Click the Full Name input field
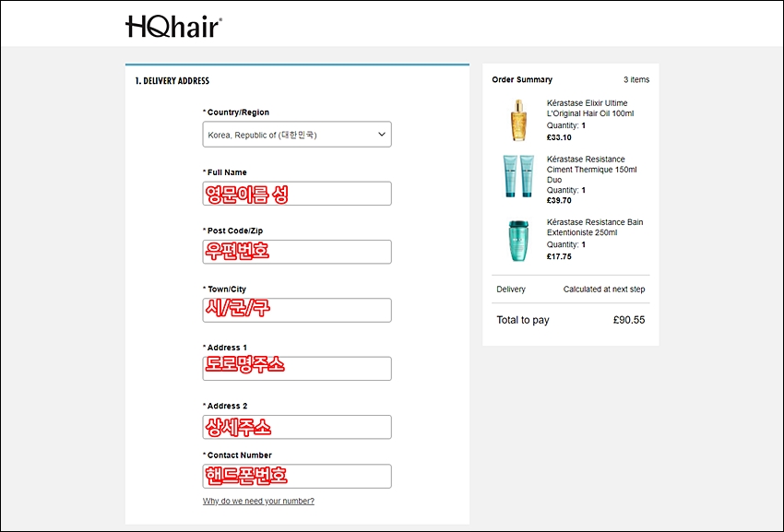Viewport: 784px width, 532px height. (x=297, y=194)
